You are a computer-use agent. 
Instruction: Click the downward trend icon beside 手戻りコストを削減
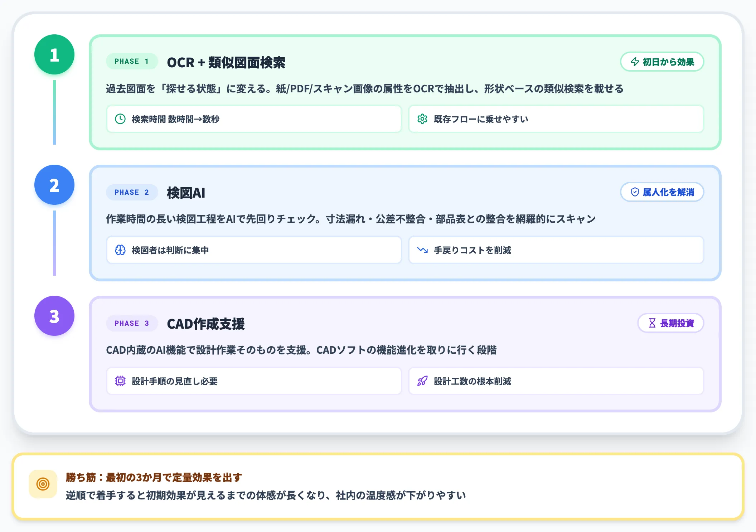tap(422, 250)
